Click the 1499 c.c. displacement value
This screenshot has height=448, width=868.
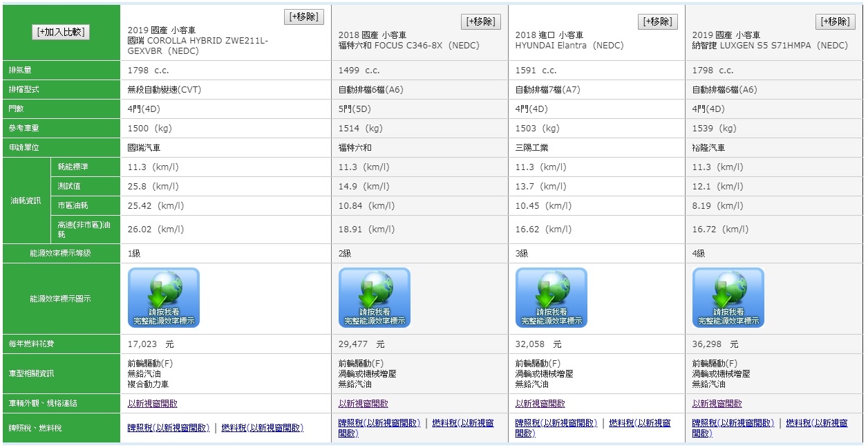tap(359, 71)
